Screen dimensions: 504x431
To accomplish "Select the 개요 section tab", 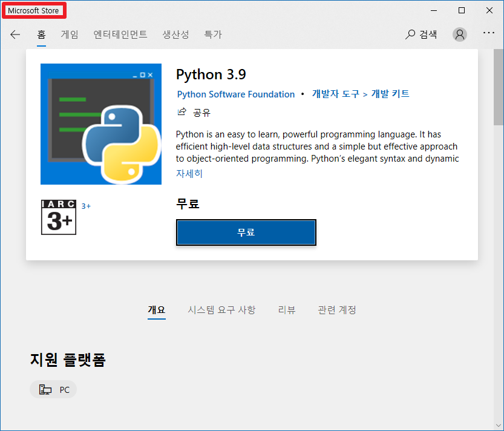I will [x=157, y=310].
